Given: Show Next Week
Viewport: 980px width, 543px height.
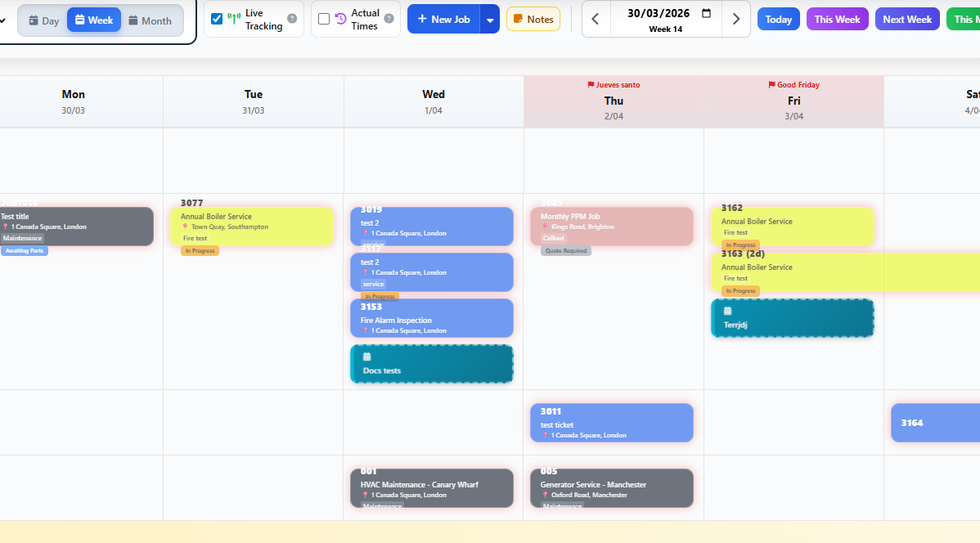Looking at the screenshot, I should tap(907, 20).
